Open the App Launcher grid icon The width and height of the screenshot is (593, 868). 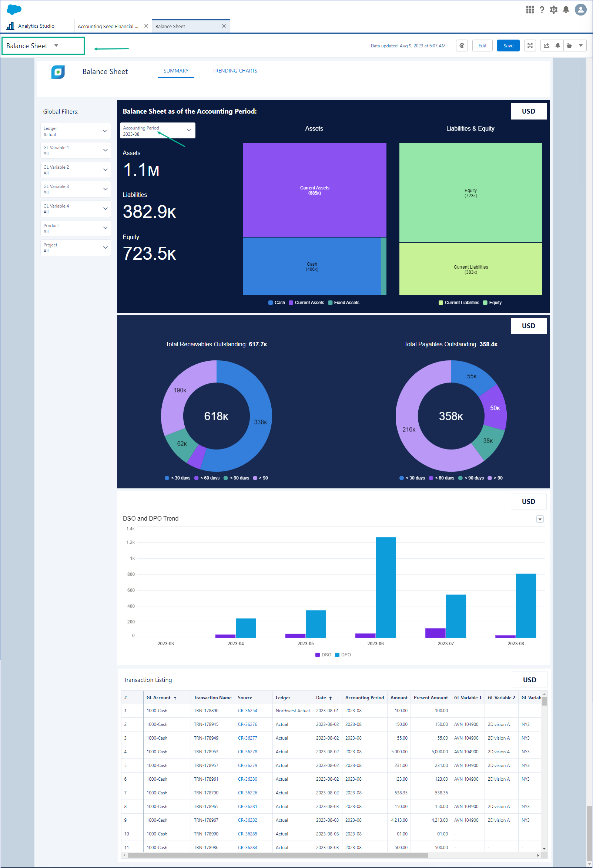pos(529,10)
